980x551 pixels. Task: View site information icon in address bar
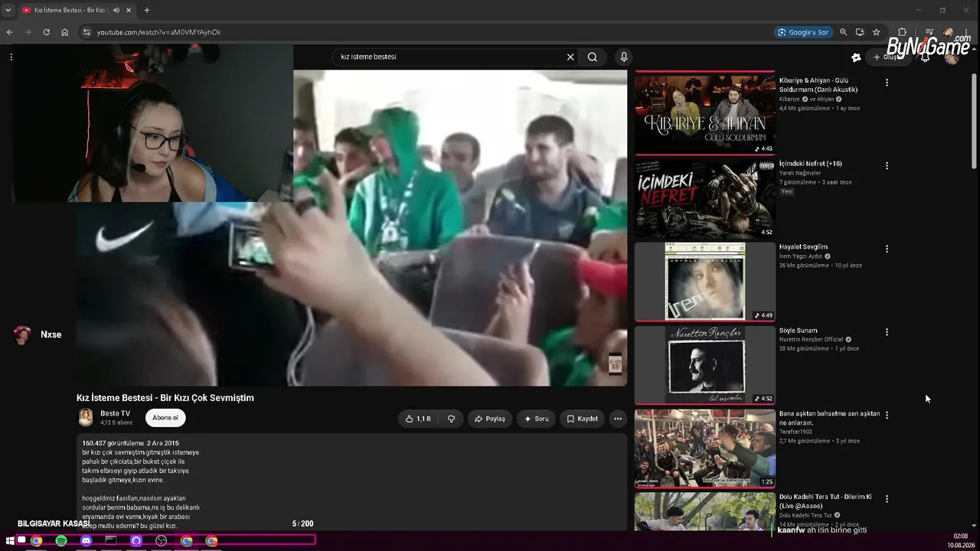point(87,32)
